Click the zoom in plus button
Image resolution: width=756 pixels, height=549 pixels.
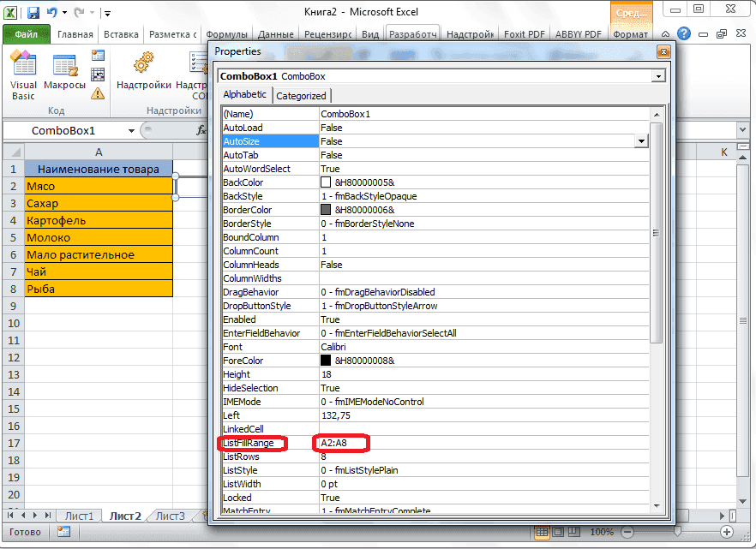pos(726,531)
